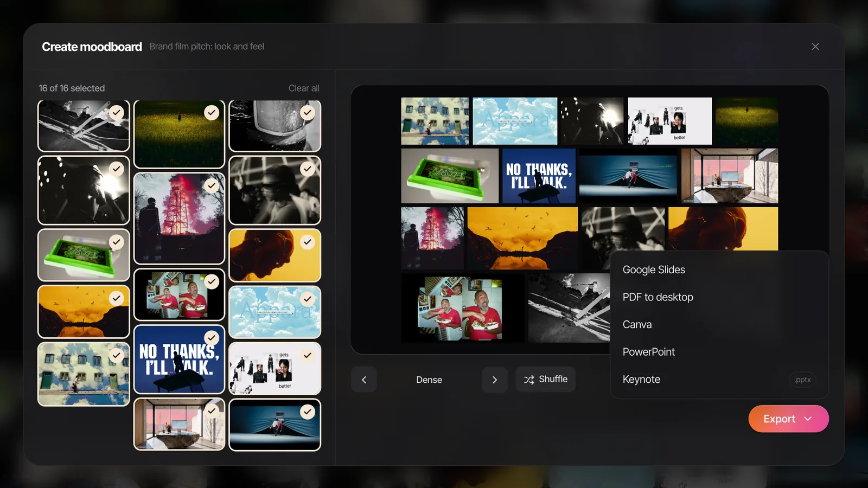Click the 'NO THANKS' poster in preview
The image size is (868, 488).
(x=539, y=176)
